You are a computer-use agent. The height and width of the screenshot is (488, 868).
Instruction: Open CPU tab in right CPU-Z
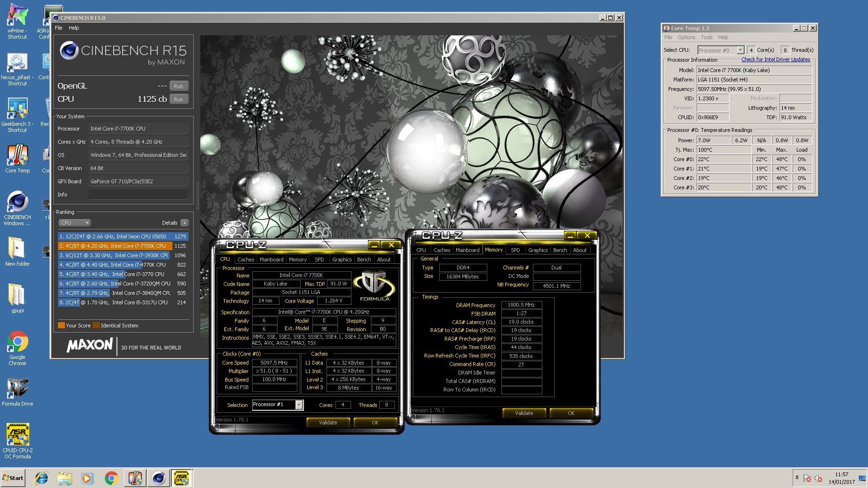click(x=421, y=250)
